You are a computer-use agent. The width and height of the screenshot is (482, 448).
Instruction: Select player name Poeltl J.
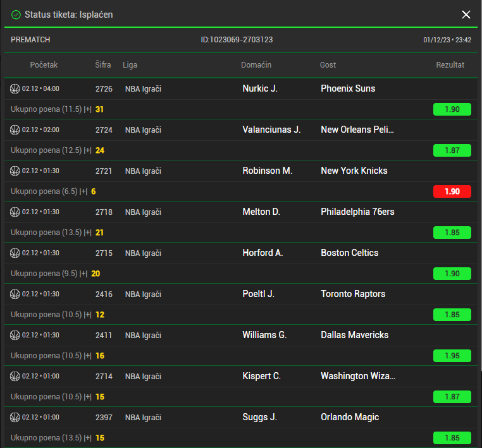coord(259,294)
